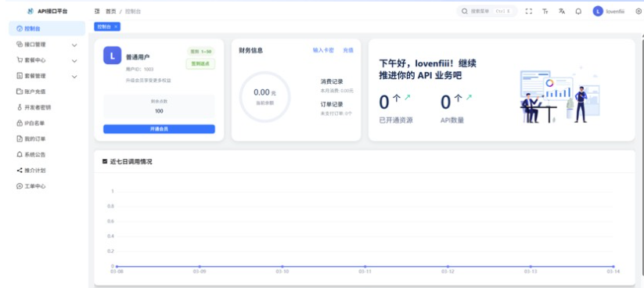Click the lower green check-in button

click(200, 63)
